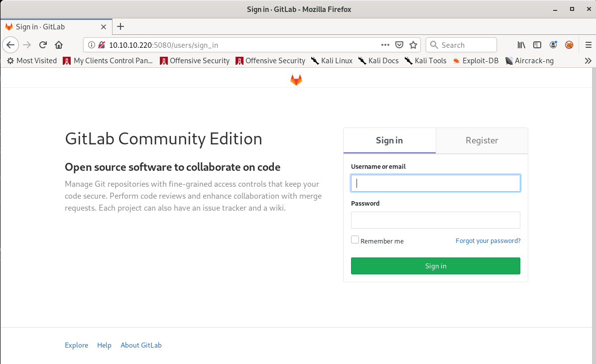
Task: Open the Exploit-DB bookmark
Action: pyautogui.click(x=475, y=61)
